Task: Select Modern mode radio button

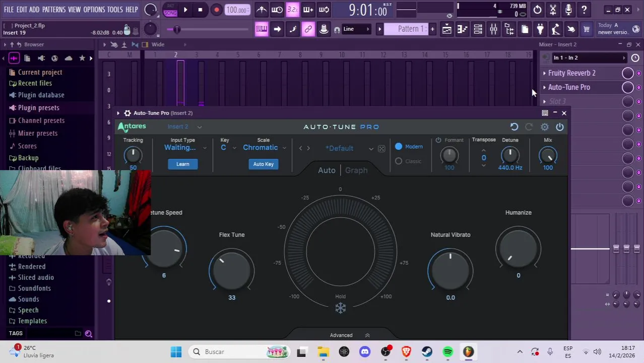Action: (399, 146)
